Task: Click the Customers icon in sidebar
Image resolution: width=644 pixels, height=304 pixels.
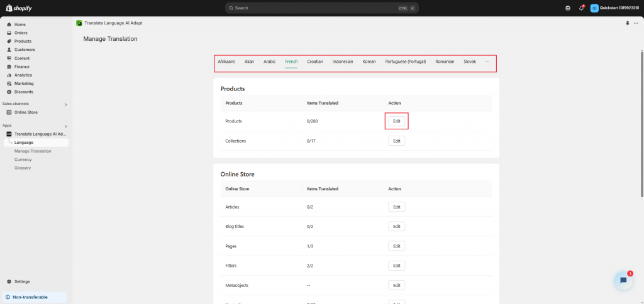Action: (x=9, y=50)
